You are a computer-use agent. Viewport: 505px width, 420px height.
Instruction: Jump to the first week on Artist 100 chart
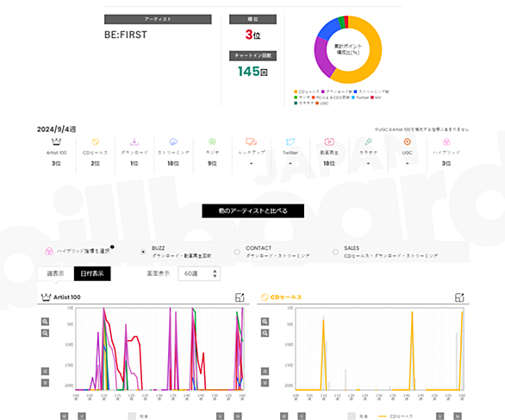point(65,417)
